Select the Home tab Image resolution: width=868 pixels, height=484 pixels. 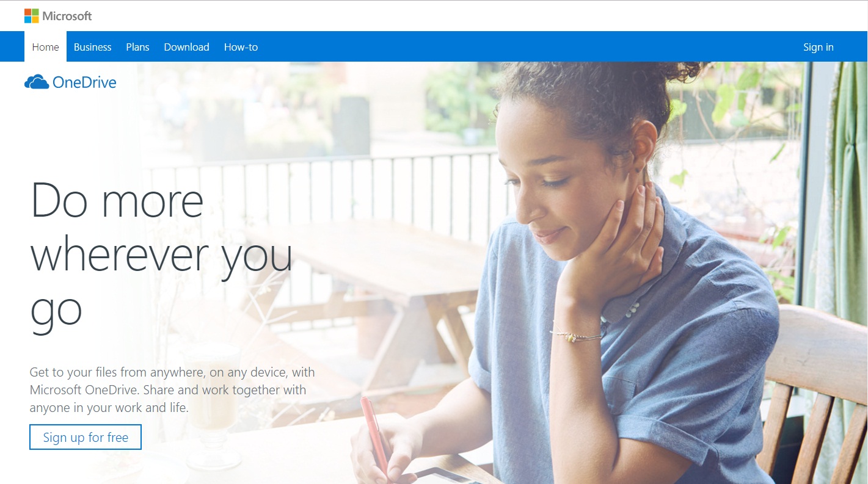(x=45, y=47)
